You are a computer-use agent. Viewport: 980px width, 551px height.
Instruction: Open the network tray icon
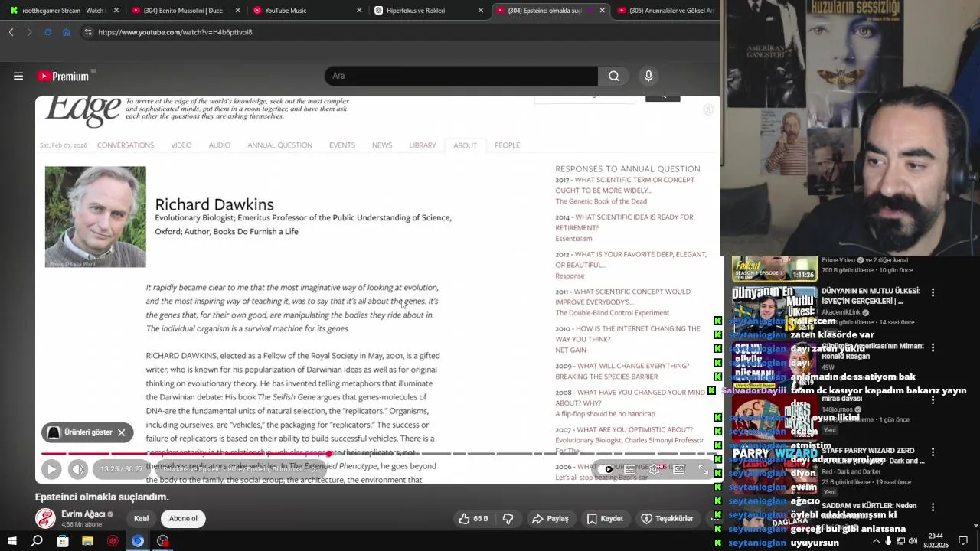pos(900,541)
